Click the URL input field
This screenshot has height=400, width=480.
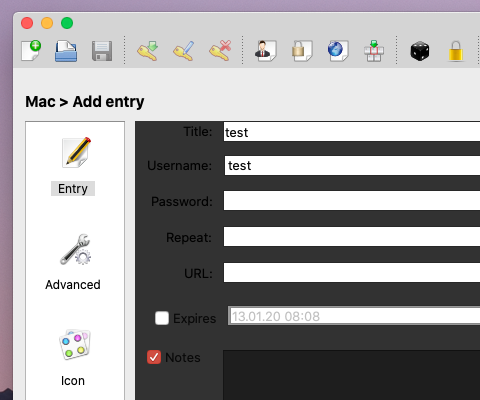352,272
